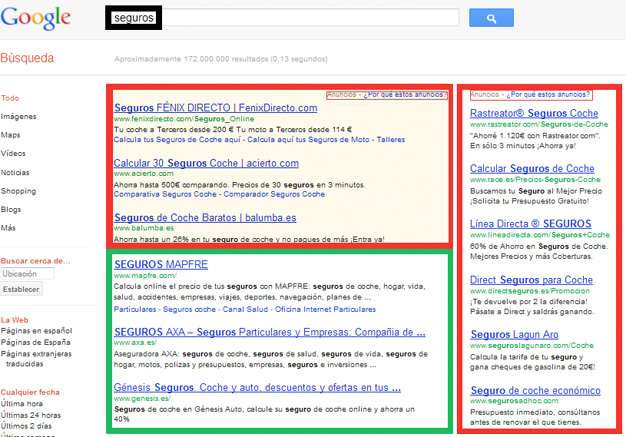Focus the search box containing seguros
626x437 pixels.
tap(282, 18)
